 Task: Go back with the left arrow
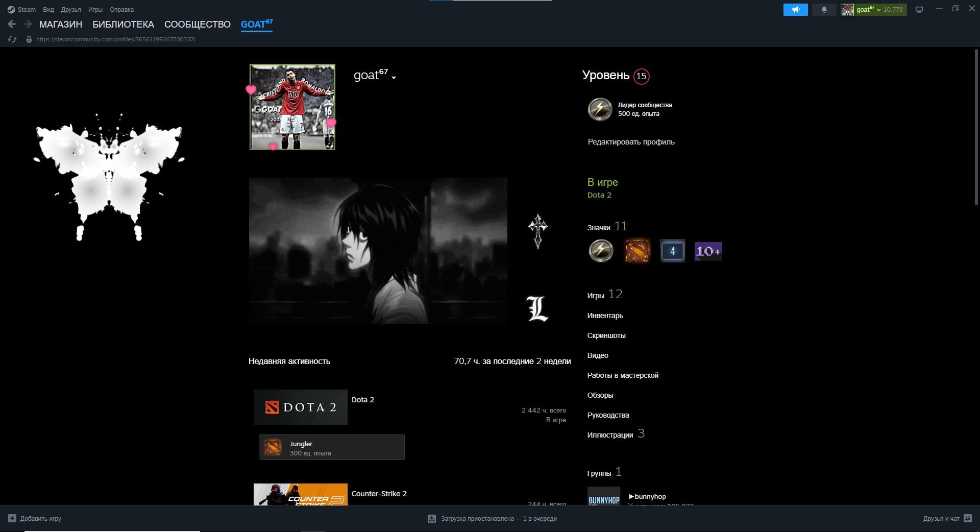pos(12,24)
